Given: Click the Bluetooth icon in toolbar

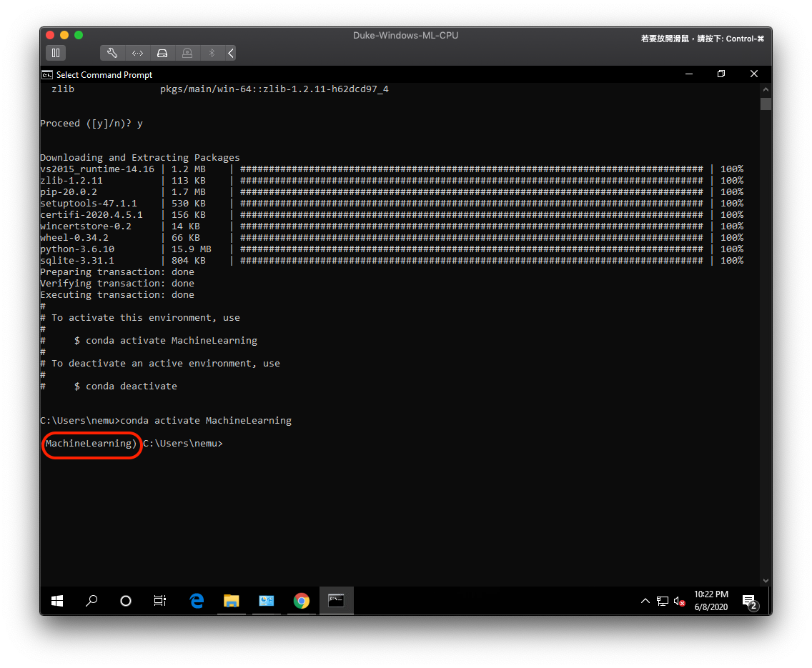Looking at the screenshot, I should (x=211, y=53).
